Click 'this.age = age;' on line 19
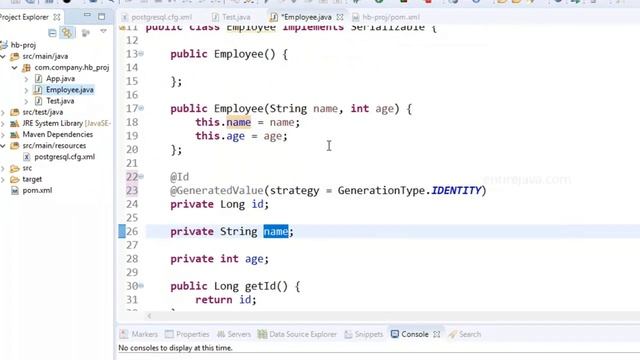The height and width of the screenshot is (360, 640). [241, 136]
